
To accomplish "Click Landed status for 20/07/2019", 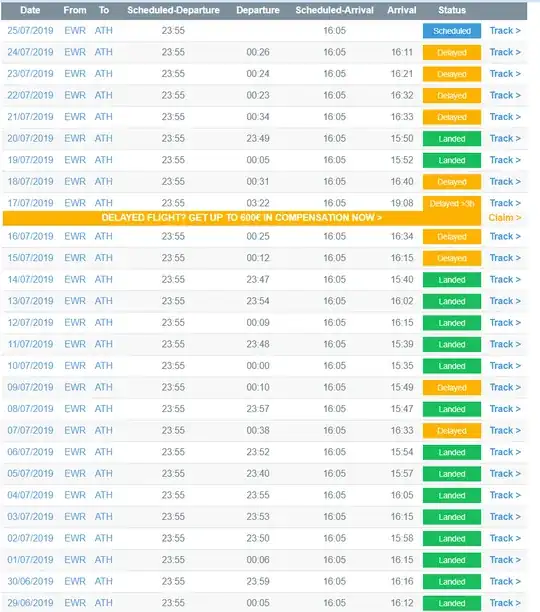I will click(x=452, y=139).
